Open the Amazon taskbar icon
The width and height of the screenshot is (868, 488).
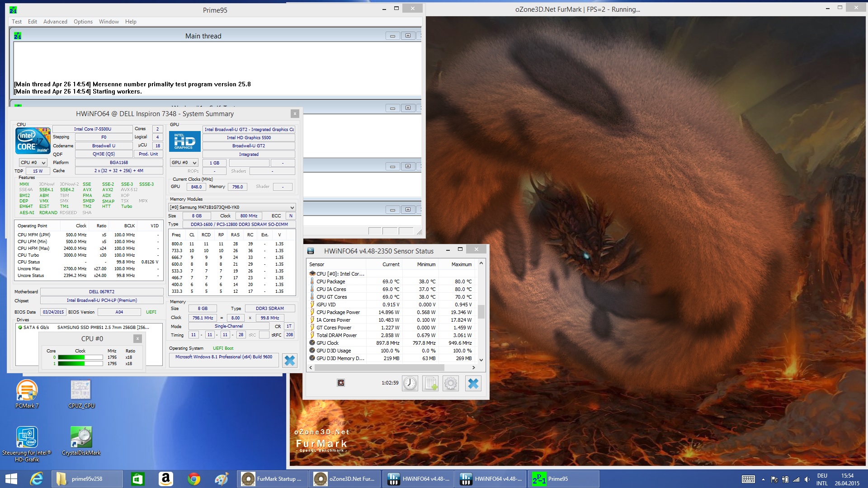point(166,479)
